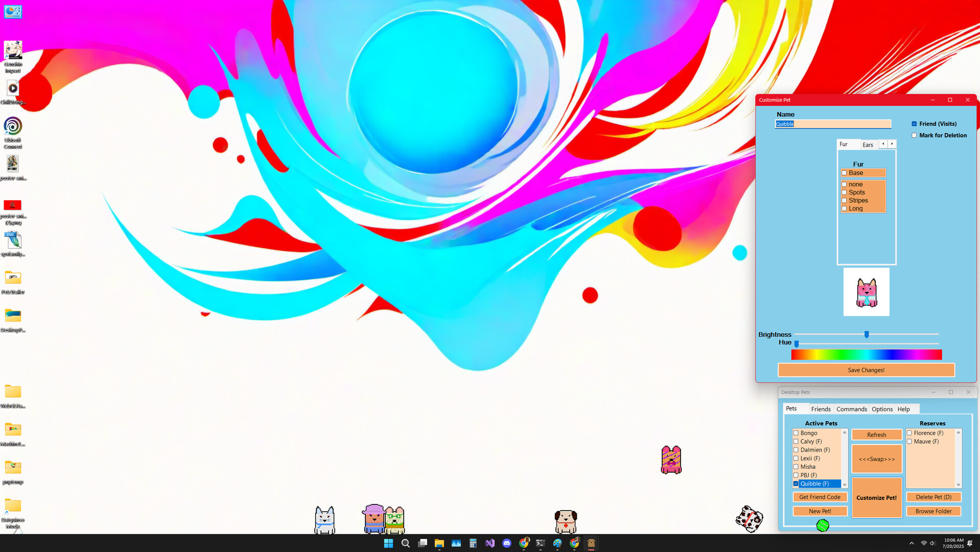Click the right arrow beside the Ears tab
This screenshot has height=552, width=980.
click(892, 144)
